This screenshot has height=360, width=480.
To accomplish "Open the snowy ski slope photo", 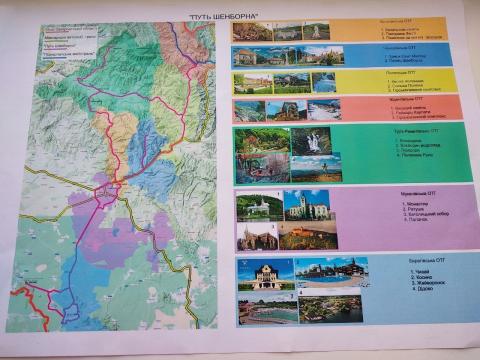I will pyautogui.click(x=324, y=109).
